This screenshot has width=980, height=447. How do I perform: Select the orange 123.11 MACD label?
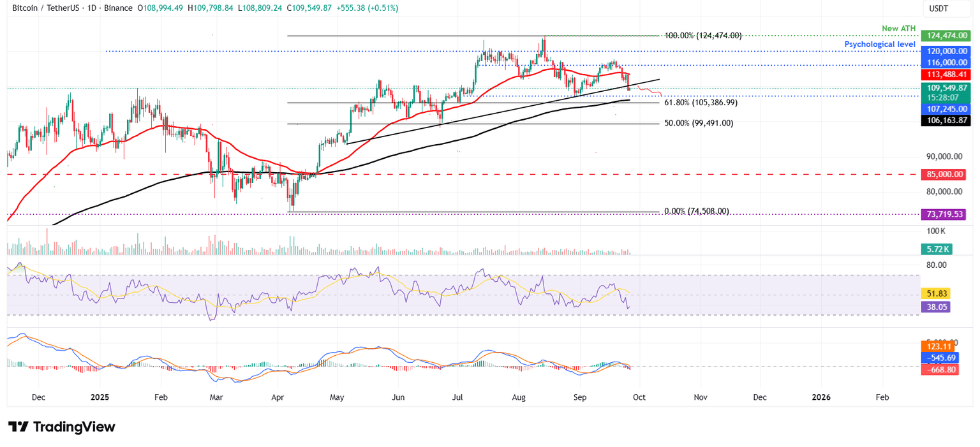click(x=939, y=345)
